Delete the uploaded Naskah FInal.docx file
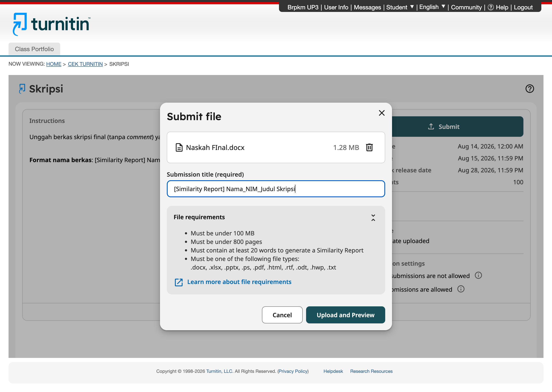The height and width of the screenshot is (392, 552). point(369,147)
